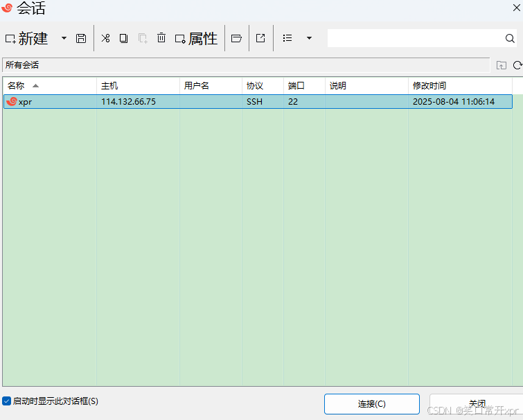Open 属性 (Properties) for the session
The image size is (523, 420).
click(196, 39)
